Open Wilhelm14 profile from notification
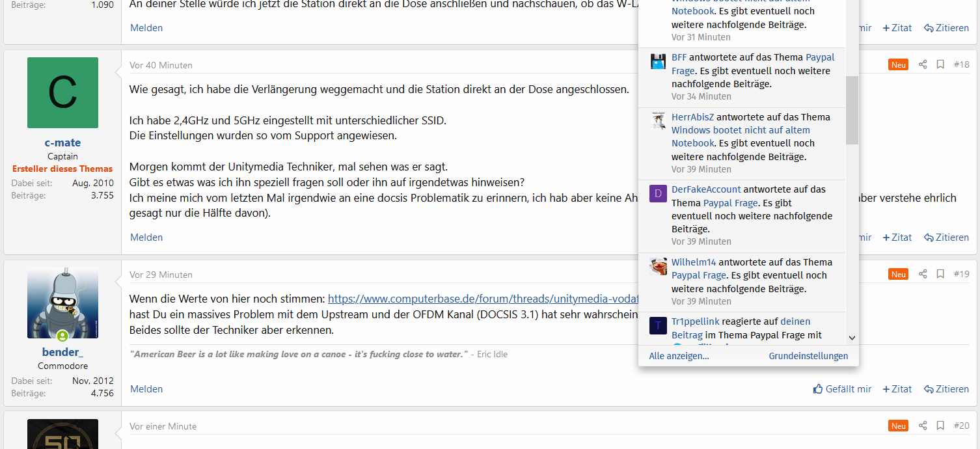Screen dimensions: 980x449 pos(694,262)
